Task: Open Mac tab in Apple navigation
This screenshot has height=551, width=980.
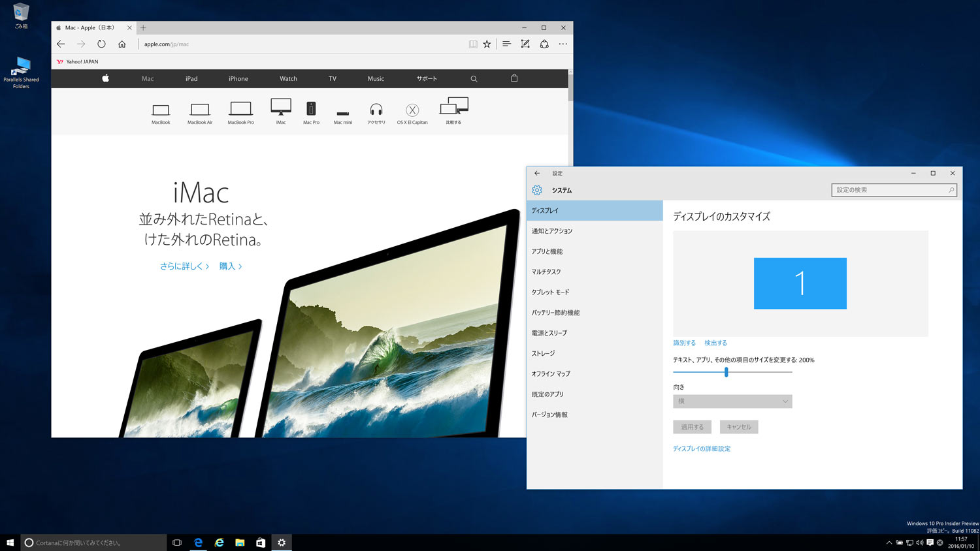Action: point(148,78)
